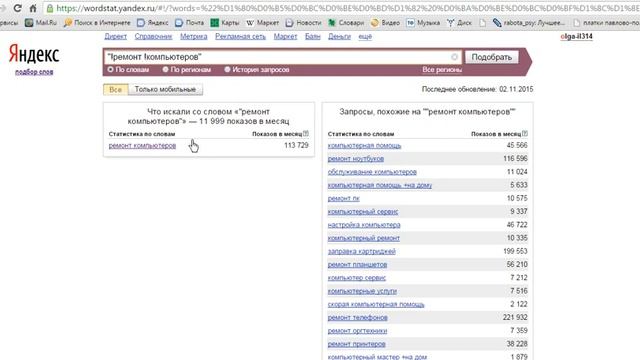
Task: Open the ремонт телефонов query link
Action: (358, 317)
